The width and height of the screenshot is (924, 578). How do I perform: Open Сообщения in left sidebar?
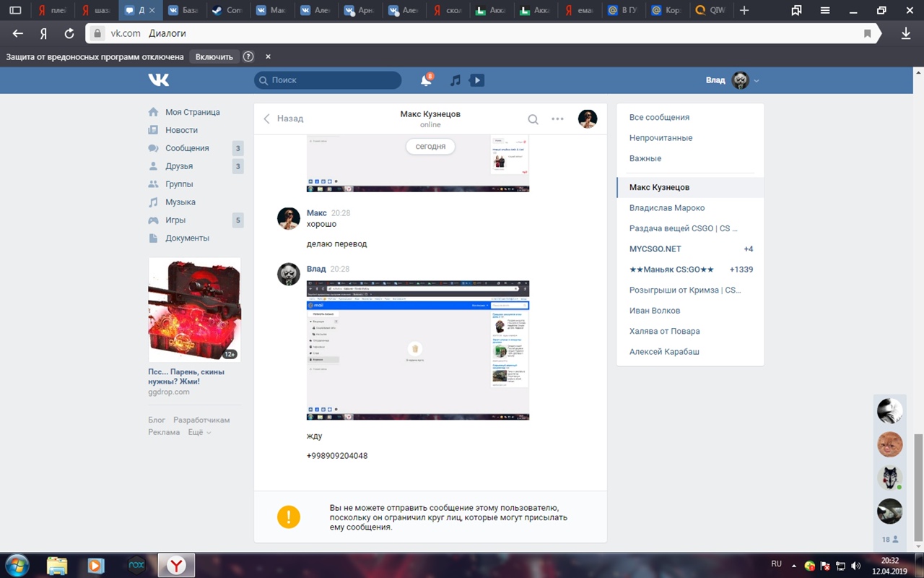[187, 148]
